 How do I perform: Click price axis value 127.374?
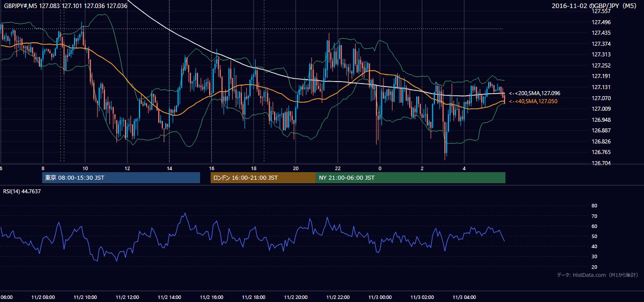coord(601,44)
